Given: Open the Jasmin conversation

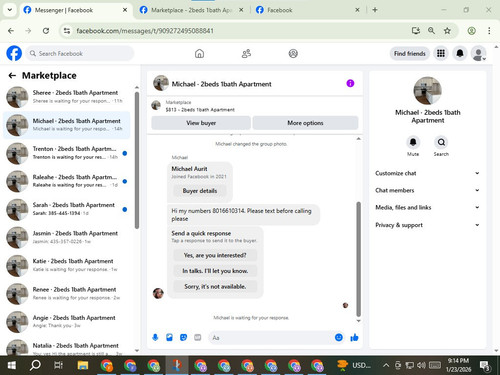Looking at the screenshot, I should (67, 237).
